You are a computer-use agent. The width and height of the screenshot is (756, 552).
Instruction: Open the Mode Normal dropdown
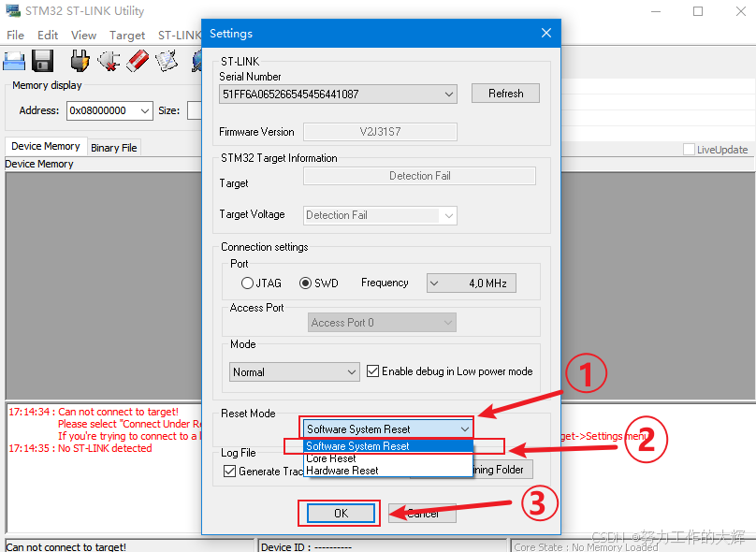pos(294,372)
